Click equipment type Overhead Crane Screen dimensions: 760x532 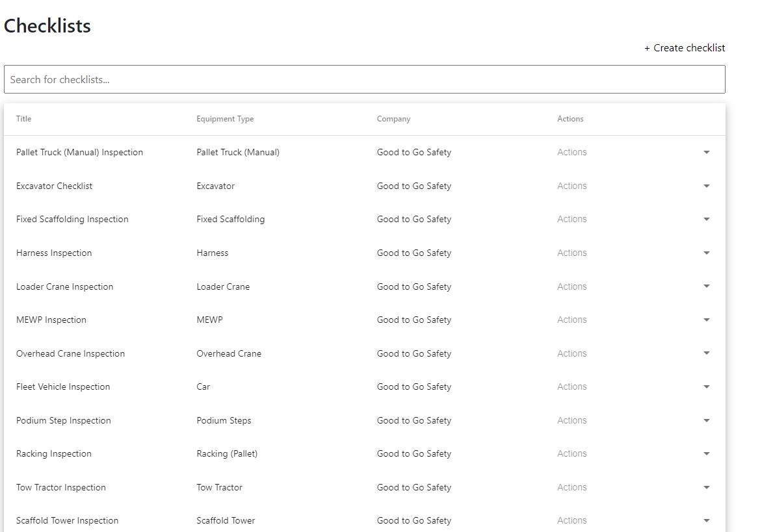click(x=229, y=353)
